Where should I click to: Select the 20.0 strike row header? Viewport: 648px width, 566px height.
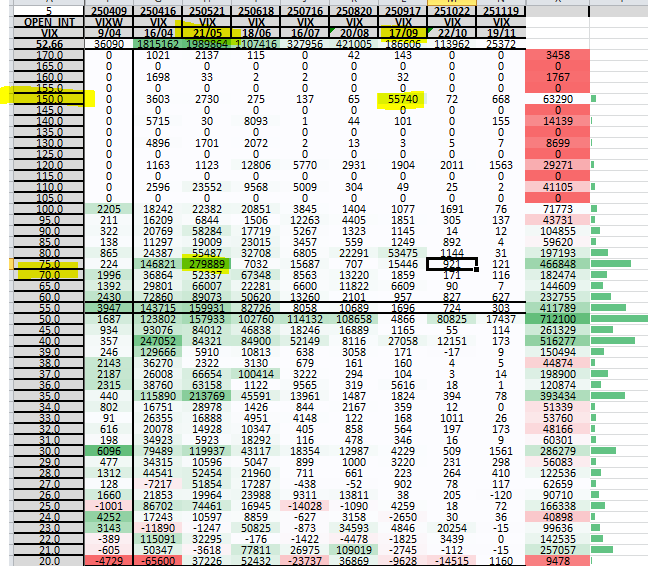tap(49, 561)
